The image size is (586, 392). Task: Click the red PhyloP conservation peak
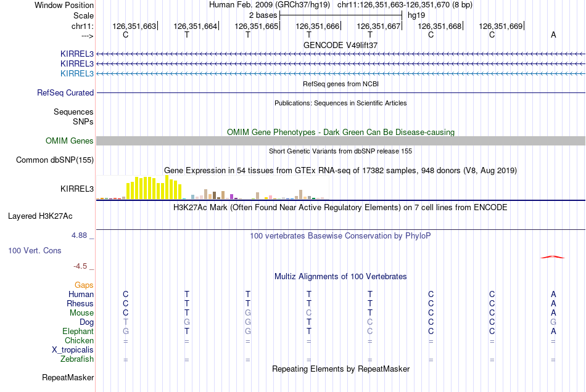pos(553,257)
